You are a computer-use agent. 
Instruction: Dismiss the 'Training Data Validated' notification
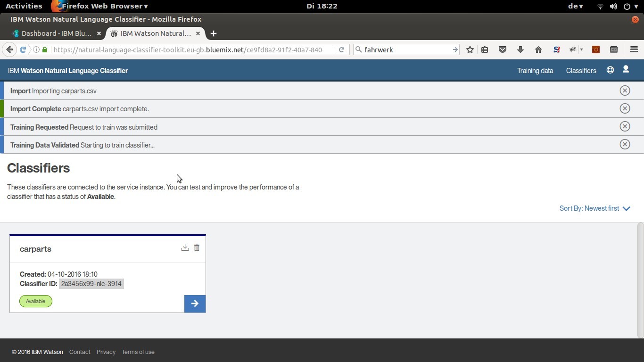pyautogui.click(x=625, y=144)
